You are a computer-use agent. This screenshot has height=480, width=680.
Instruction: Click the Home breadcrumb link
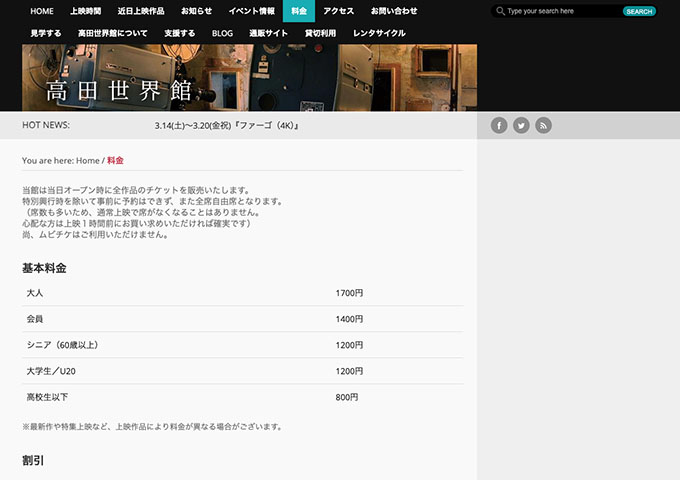tap(88, 160)
